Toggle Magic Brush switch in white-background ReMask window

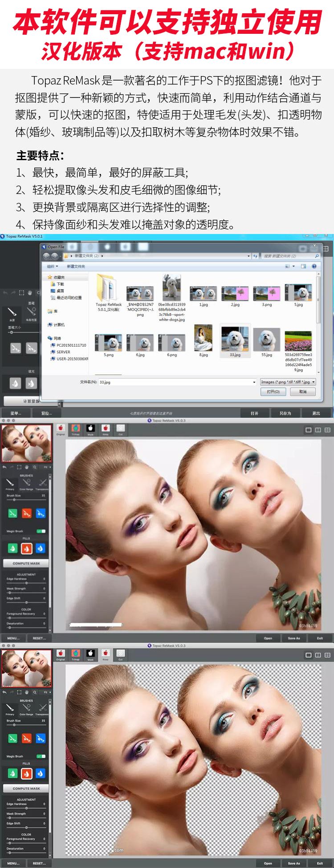click(x=41, y=531)
